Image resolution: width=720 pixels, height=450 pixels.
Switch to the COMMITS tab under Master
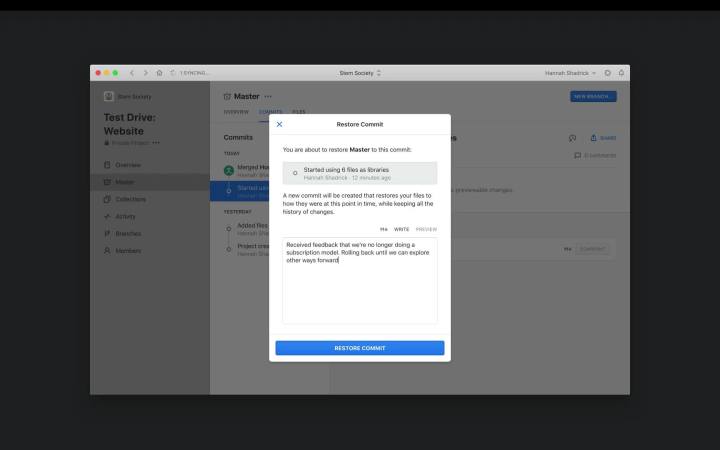pos(270,112)
